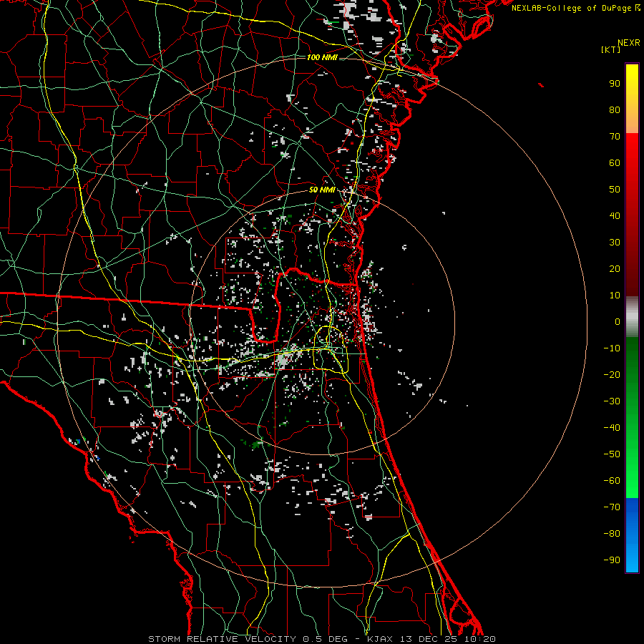Click the [KT] units label
This screenshot has height=644, width=644.
tap(610, 49)
